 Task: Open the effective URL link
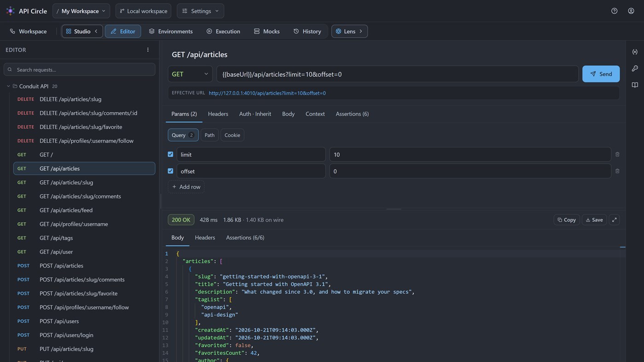coord(267,93)
